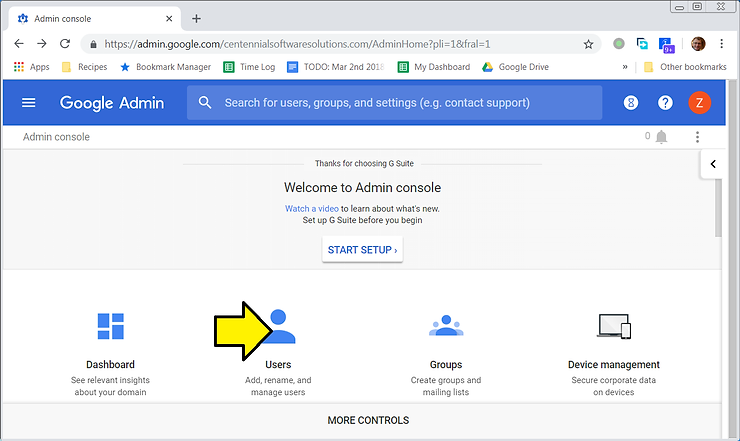Open the Google Drive bookmark
740x441 pixels.
(515, 67)
